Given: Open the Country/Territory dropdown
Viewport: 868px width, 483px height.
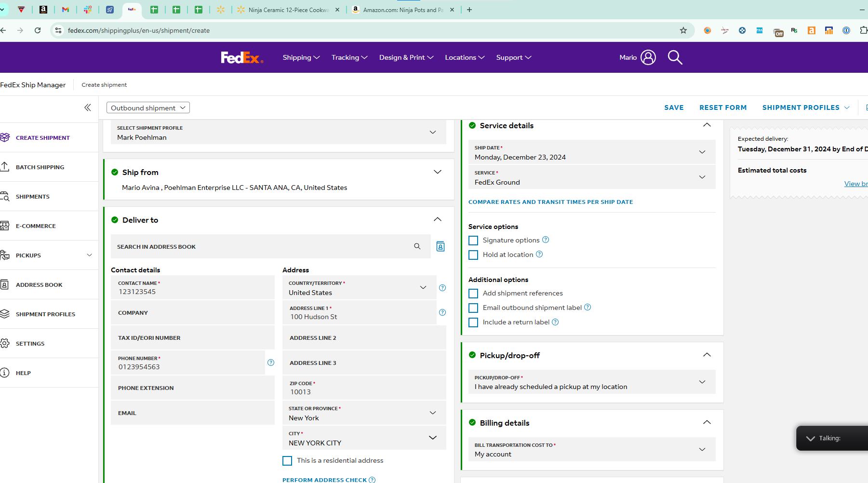Looking at the screenshot, I should coord(360,288).
